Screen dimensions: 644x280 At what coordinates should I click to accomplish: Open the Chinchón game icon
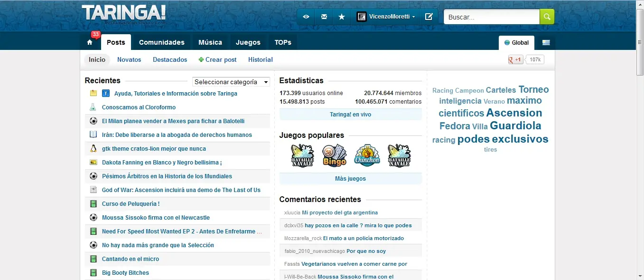click(367, 156)
